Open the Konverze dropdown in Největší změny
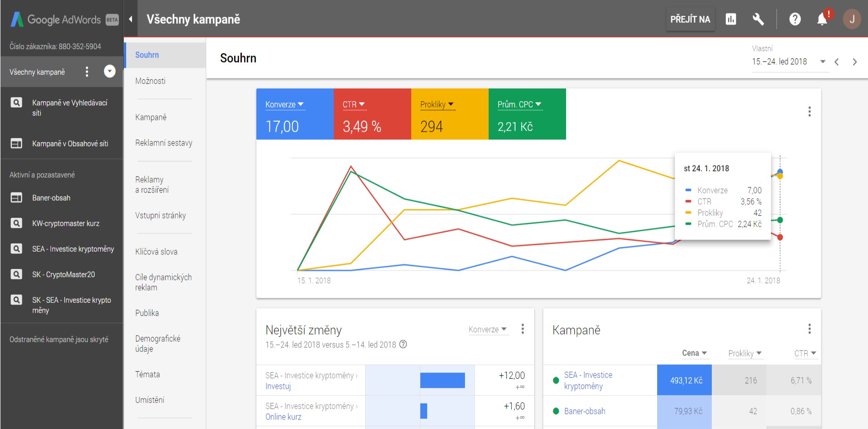The image size is (868, 429). [x=488, y=330]
